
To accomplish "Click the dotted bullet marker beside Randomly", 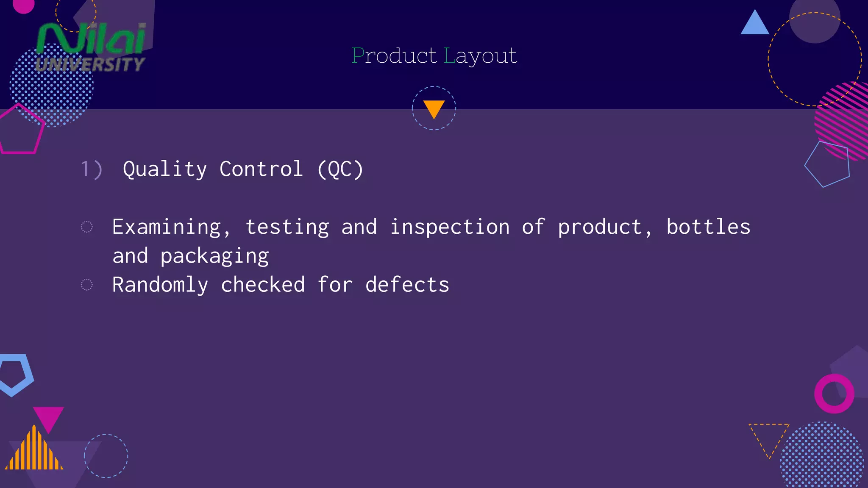I will [x=86, y=285].
